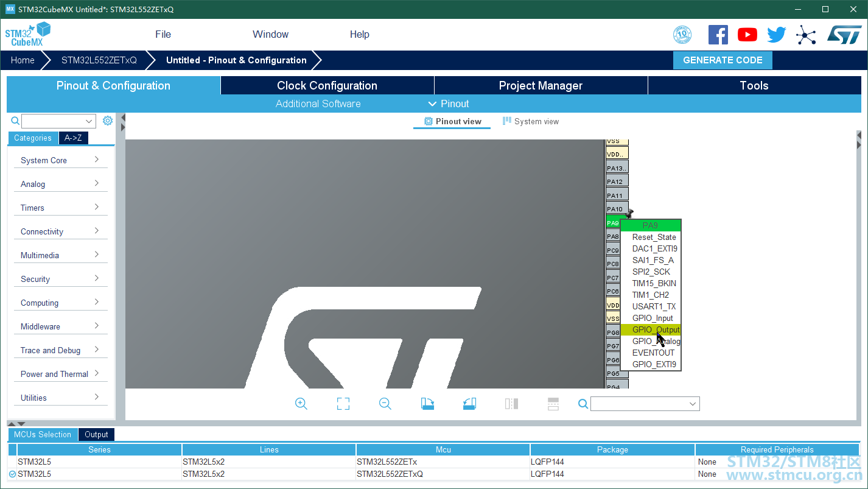This screenshot has width=868, height=489.
Task: Expand the Connectivity category
Action: pyautogui.click(x=60, y=231)
